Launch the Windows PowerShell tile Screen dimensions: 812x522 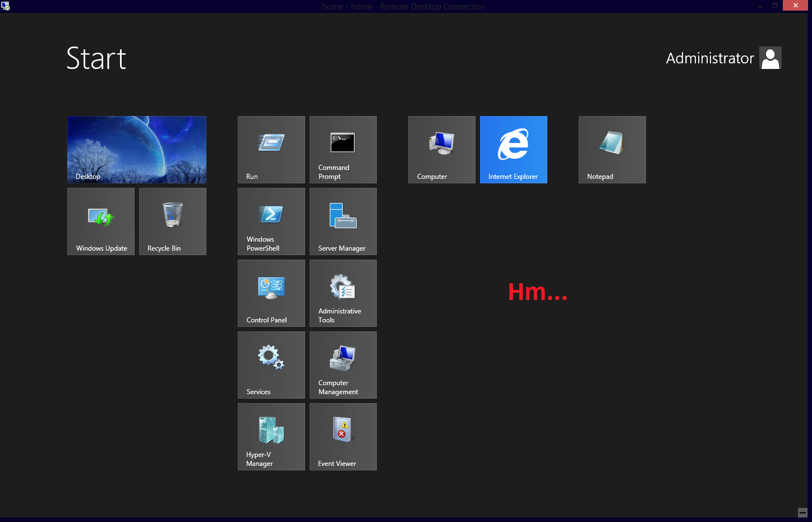pos(271,221)
